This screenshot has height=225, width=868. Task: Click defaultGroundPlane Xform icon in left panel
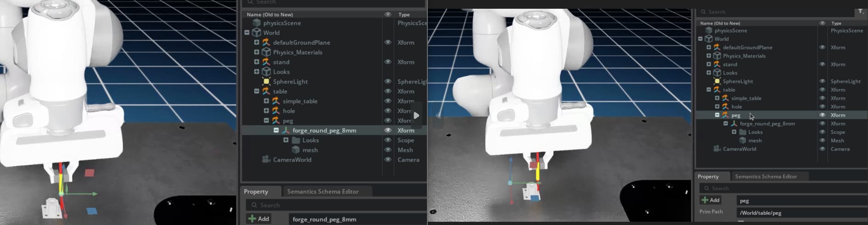coord(266,42)
